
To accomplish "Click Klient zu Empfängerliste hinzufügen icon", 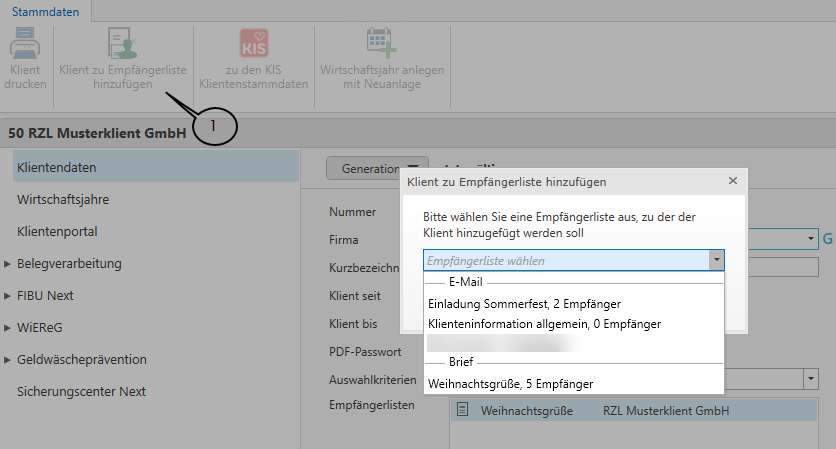I will point(123,43).
